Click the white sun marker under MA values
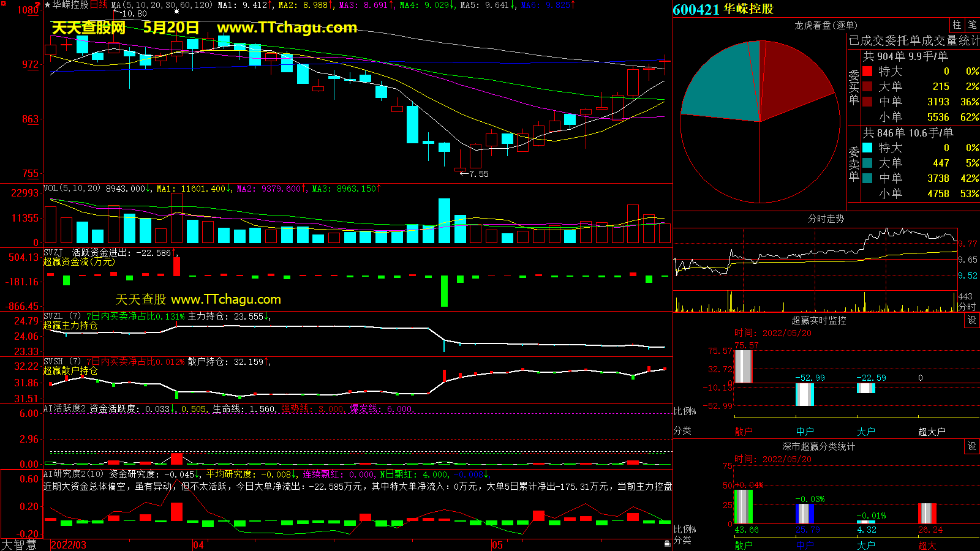This screenshot has height=551, width=980. tap(177, 12)
